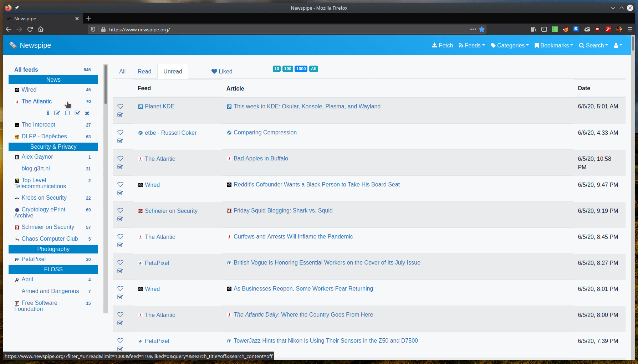The width and height of the screenshot is (638, 364).
Task: Click the sidebar feed list scrollbar
Action: point(106,84)
